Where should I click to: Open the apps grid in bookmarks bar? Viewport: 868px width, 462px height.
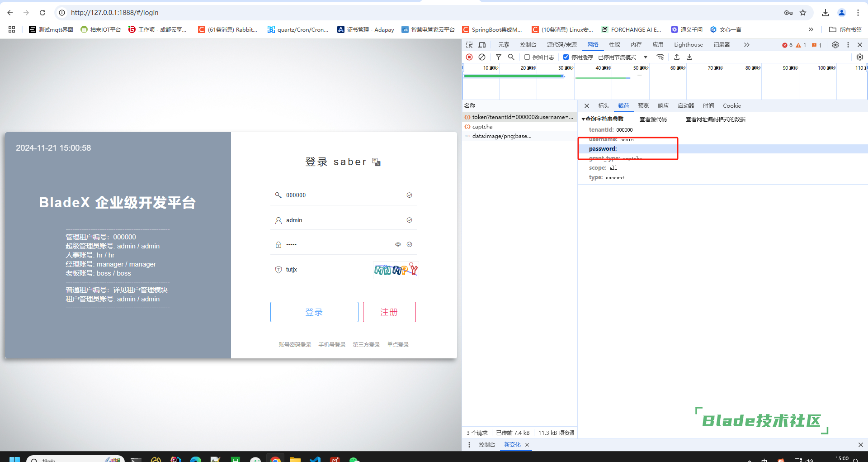(12, 29)
